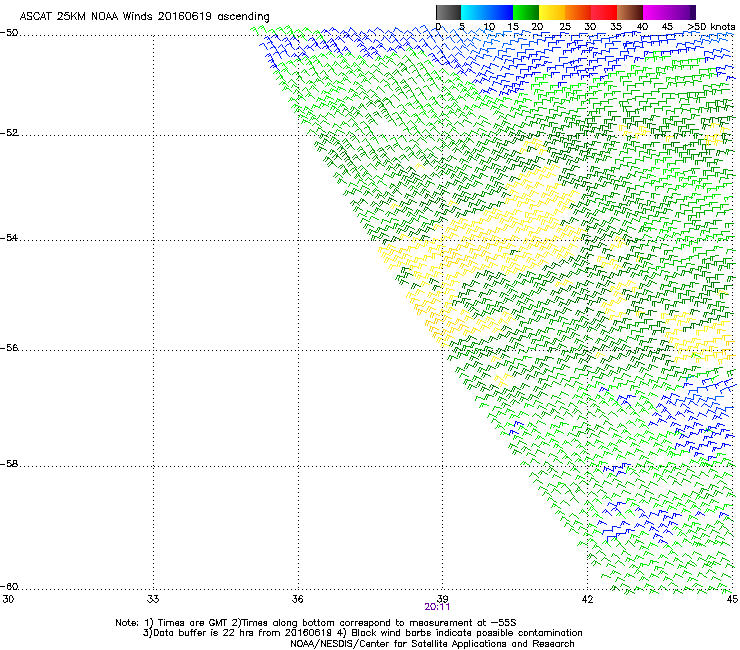Select the brown 35–40 knots legend segment

[630, 12]
